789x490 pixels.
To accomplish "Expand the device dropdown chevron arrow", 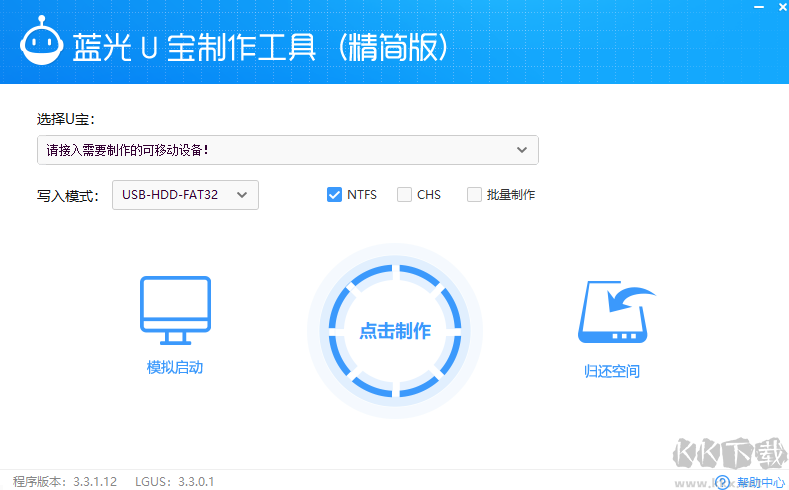I will point(522,150).
